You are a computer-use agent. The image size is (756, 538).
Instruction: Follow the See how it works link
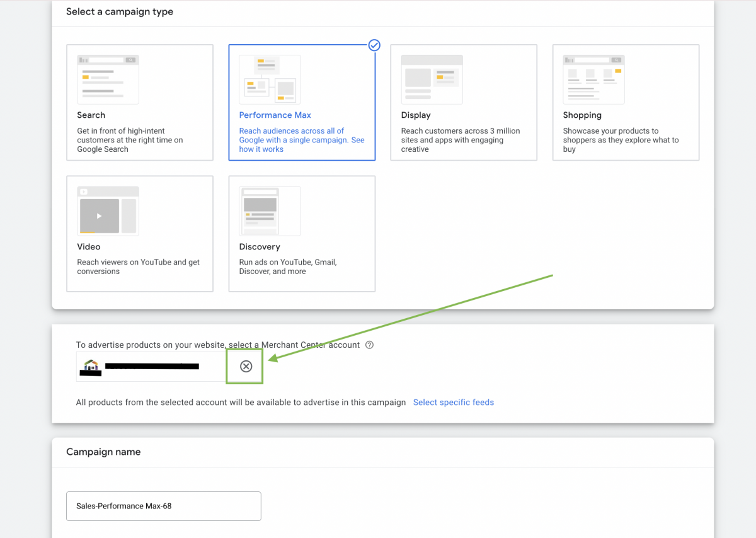261,149
